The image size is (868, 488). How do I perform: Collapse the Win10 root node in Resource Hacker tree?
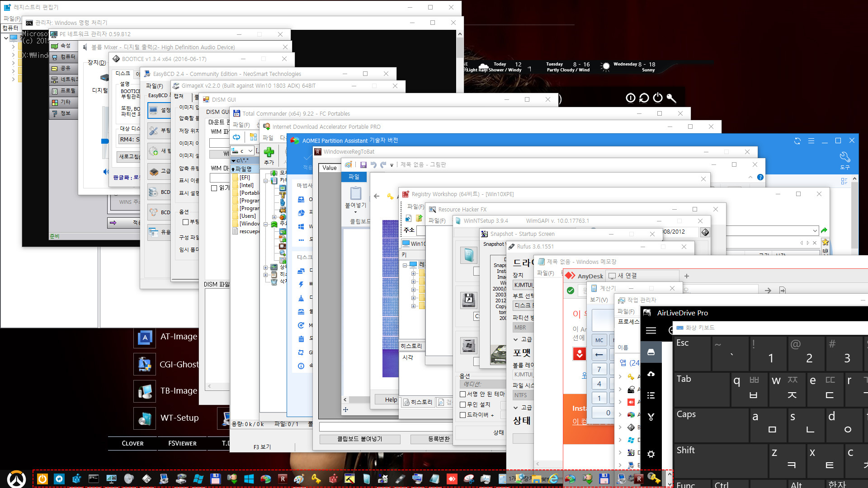[406, 265]
